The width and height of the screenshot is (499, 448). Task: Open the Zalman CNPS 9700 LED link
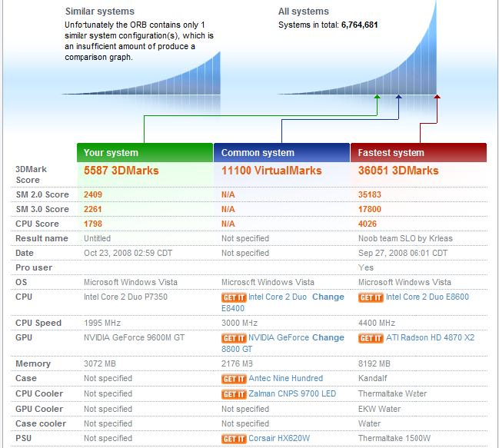292,393
